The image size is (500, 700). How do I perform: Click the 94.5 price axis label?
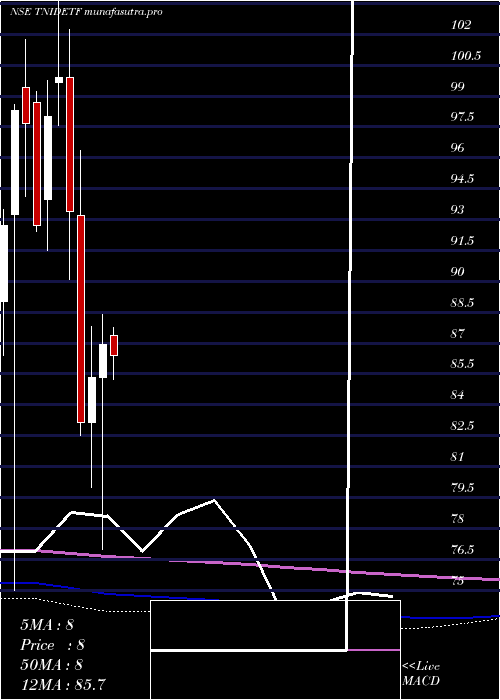coord(462,179)
